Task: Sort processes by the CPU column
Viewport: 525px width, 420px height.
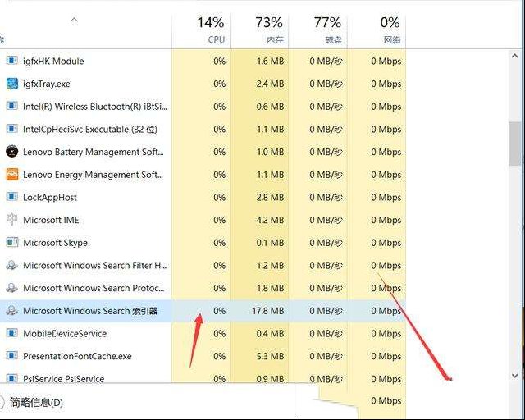Action: (201, 31)
